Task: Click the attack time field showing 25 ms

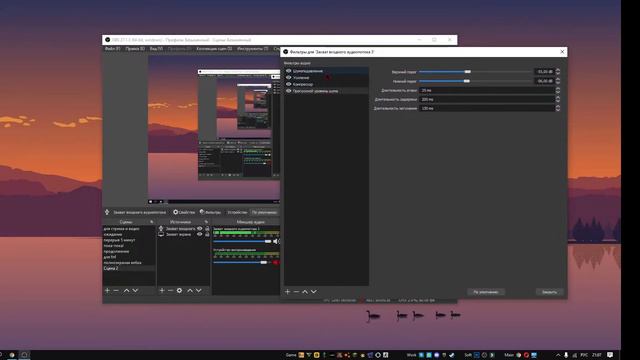Action: (x=487, y=90)
